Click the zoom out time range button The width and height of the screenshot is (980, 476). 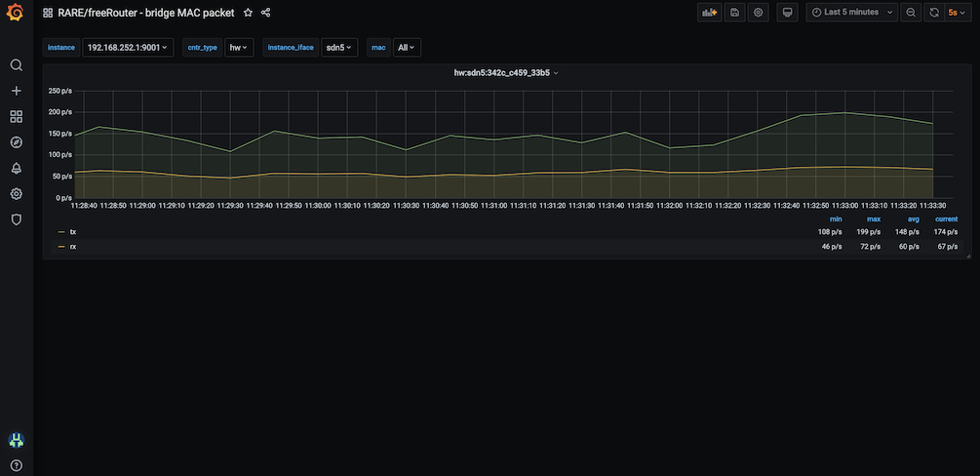pyautogui.click(x=911, y=13)
